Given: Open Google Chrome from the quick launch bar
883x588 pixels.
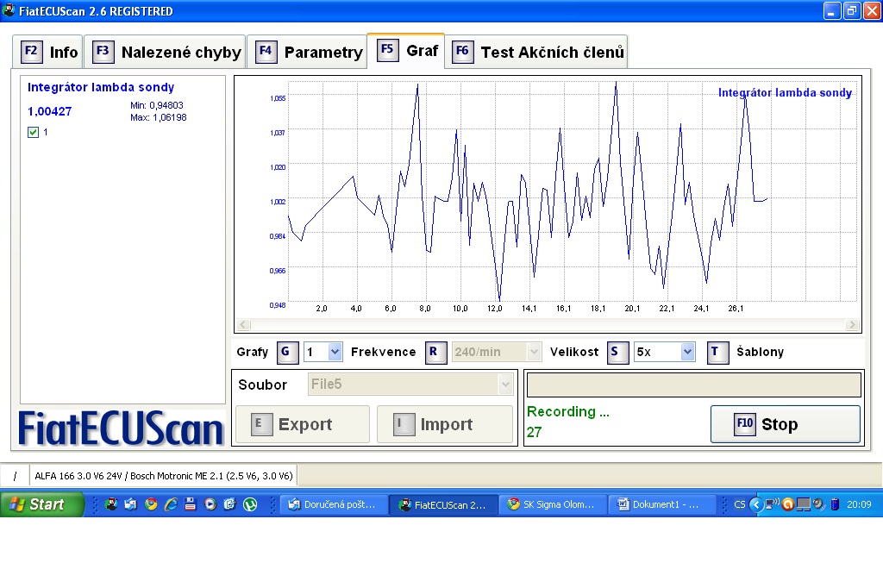Looking at the screenshot, I should [151, 504].
